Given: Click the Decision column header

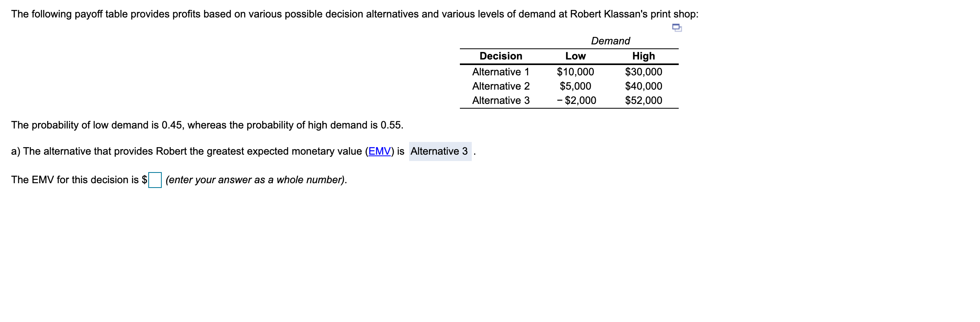Looking at the screenshot, I should pyautogui.click(x=501, y=56).
